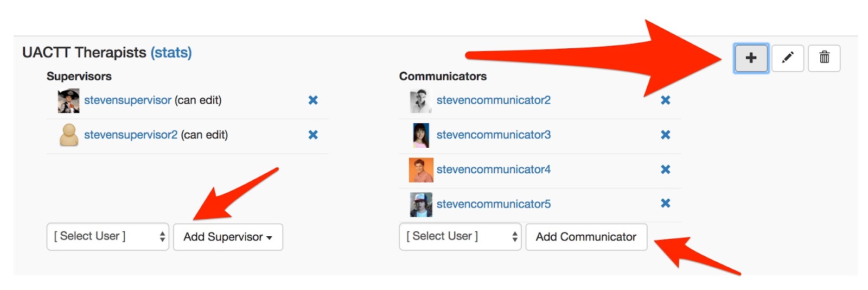Click the trash delete icon
868x290 pixels.
point(824,58)
